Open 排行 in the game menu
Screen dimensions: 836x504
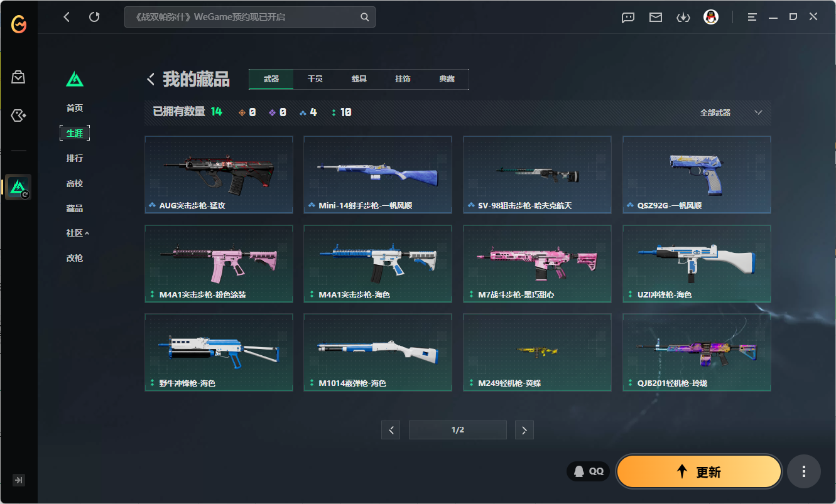(x=75, y=158)
